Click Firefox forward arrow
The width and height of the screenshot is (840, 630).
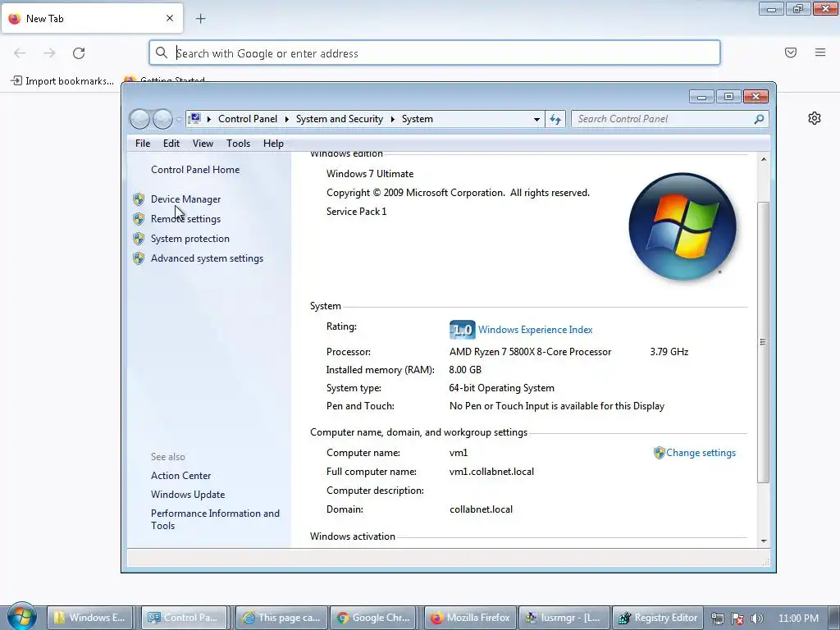coord(49,53)
